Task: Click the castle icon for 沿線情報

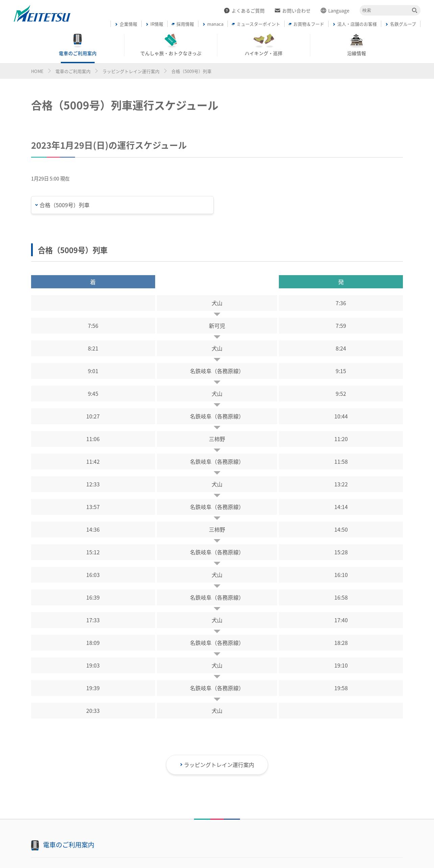Action: 357,40
